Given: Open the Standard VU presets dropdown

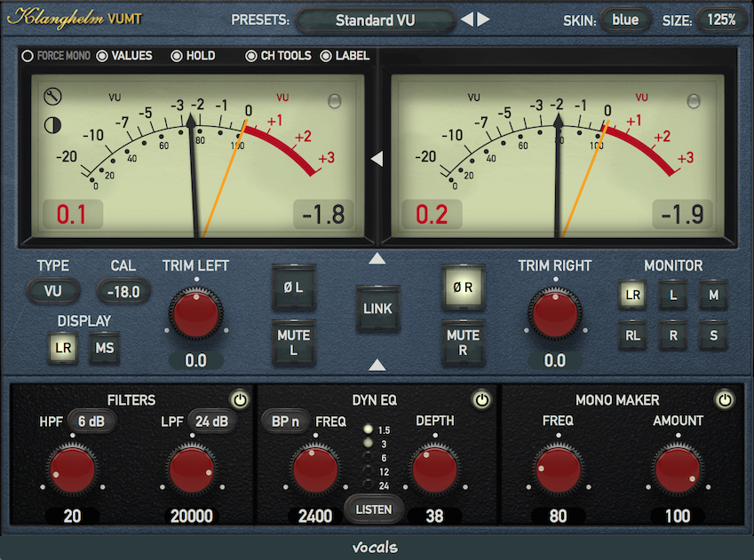Looking at the screenshot, I should tap(375, 20).
